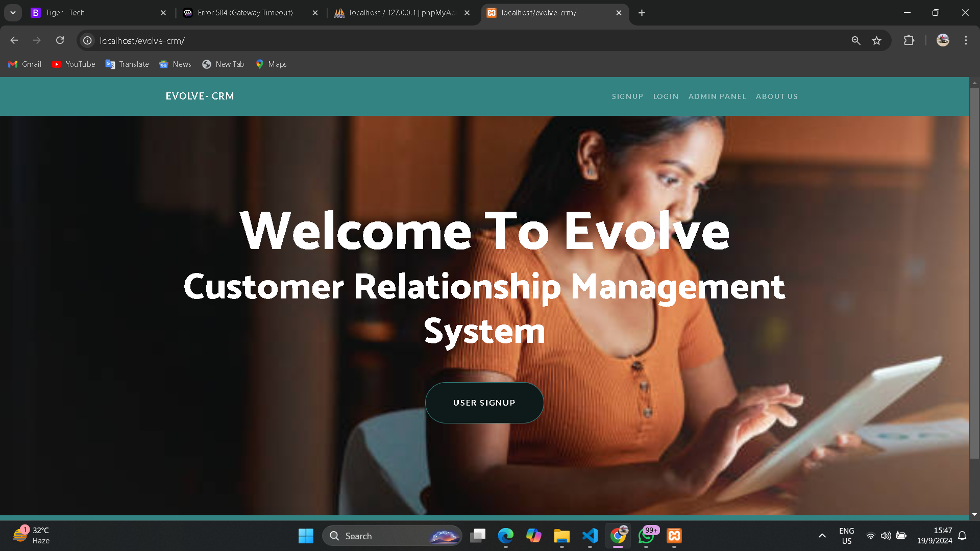Go to LOGIN in the navbar
Viewport: 980px width, 551px height.
click(x=666, y=96)
